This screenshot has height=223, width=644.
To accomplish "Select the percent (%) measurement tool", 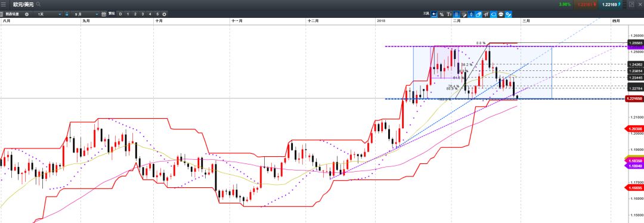I will pos(441,14).
